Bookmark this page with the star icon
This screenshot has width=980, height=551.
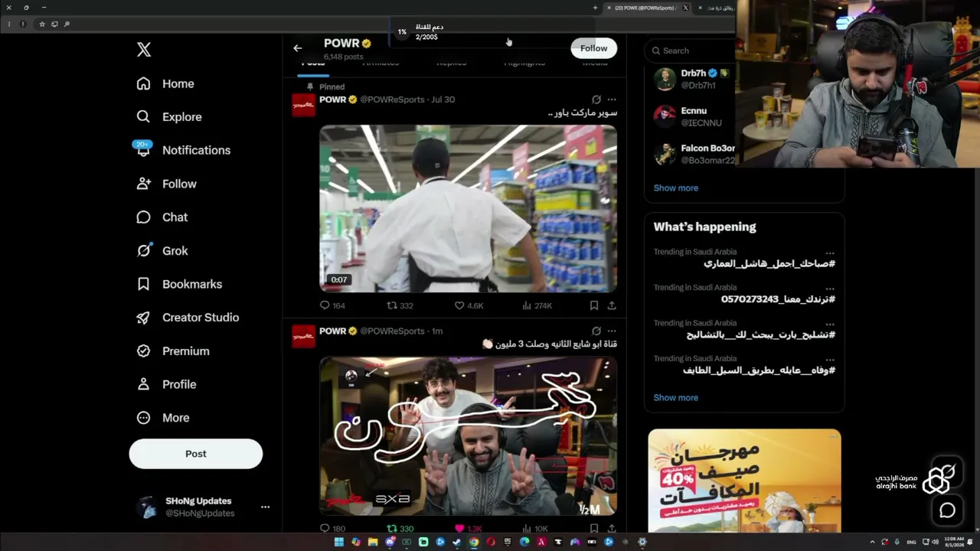(x=42, y=24)
